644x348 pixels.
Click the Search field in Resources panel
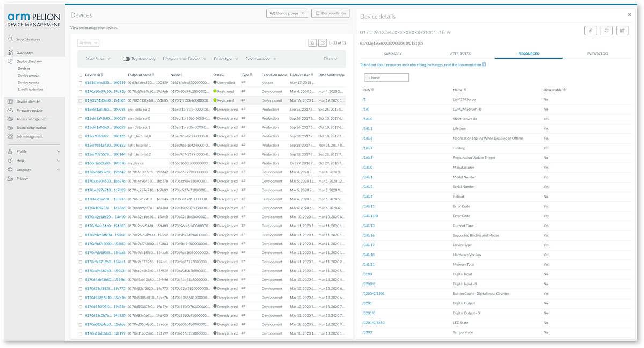click(386, 77)
